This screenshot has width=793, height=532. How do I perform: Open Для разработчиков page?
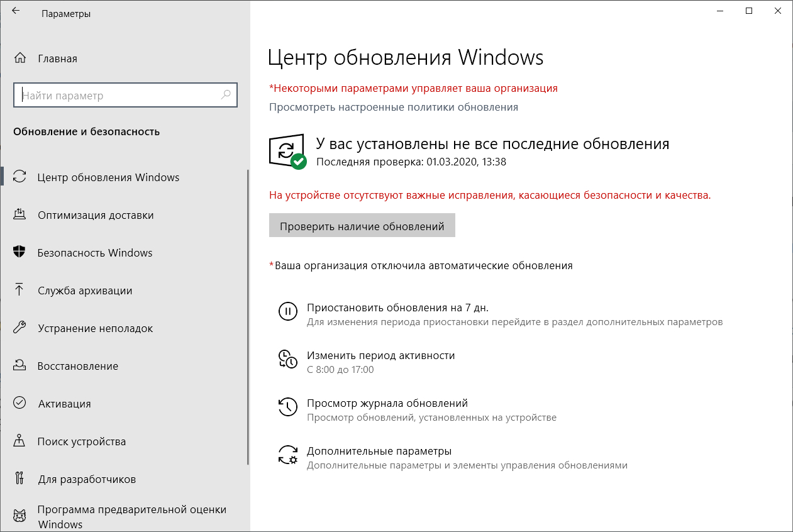87,479
